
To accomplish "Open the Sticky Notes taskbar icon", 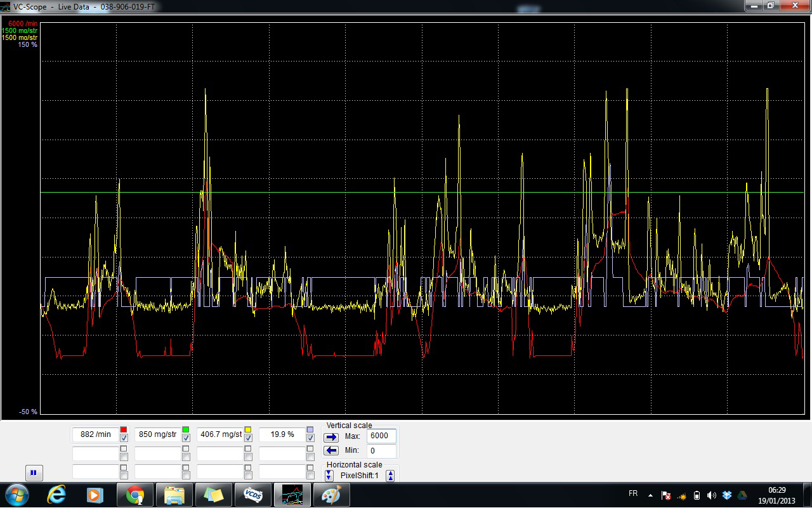I will tap(213, 495).
